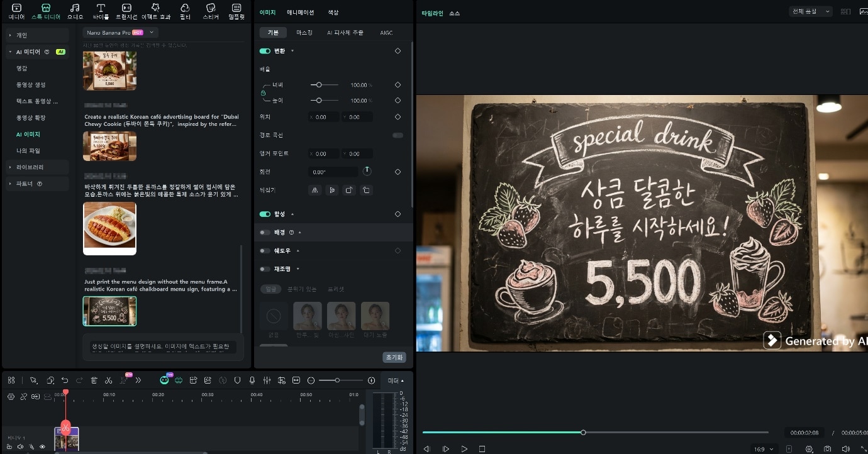
Task: Toggle the 경로 곡선 path curve switch
Action: point(398,135)
